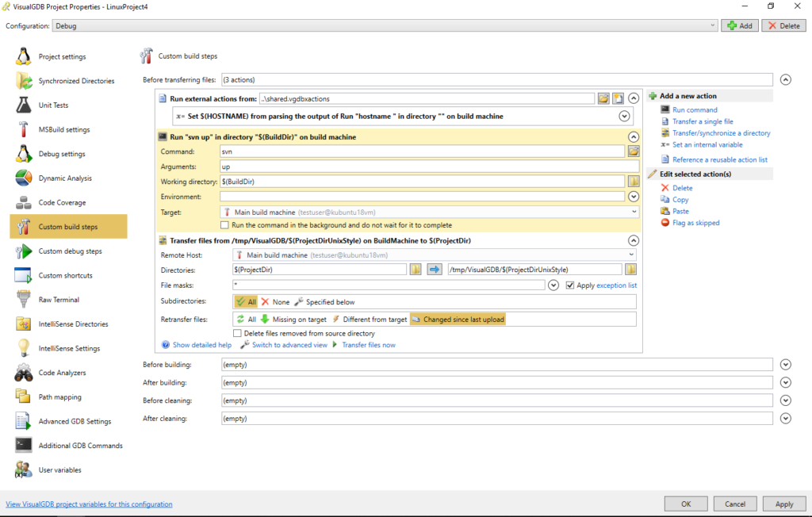812x517 pixels.
Task: Expand the Before building actions section
Action: [785, 365]
